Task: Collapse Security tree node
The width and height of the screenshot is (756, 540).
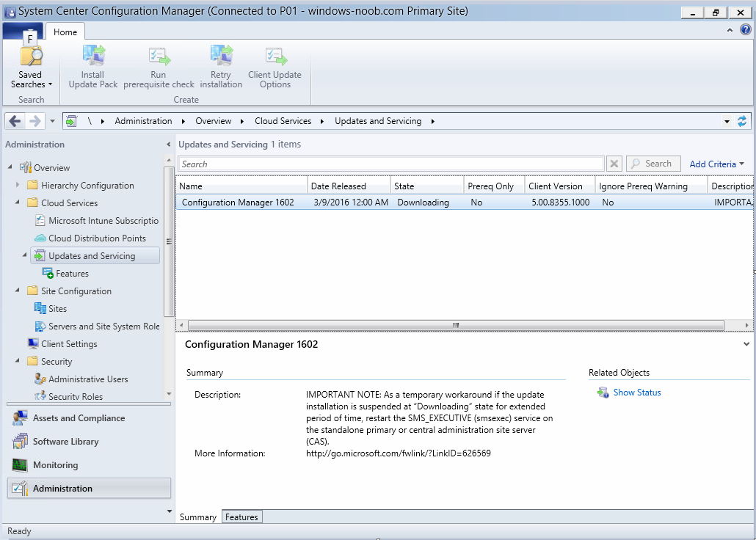Action: pyautogui.click(x=18, y=361)
